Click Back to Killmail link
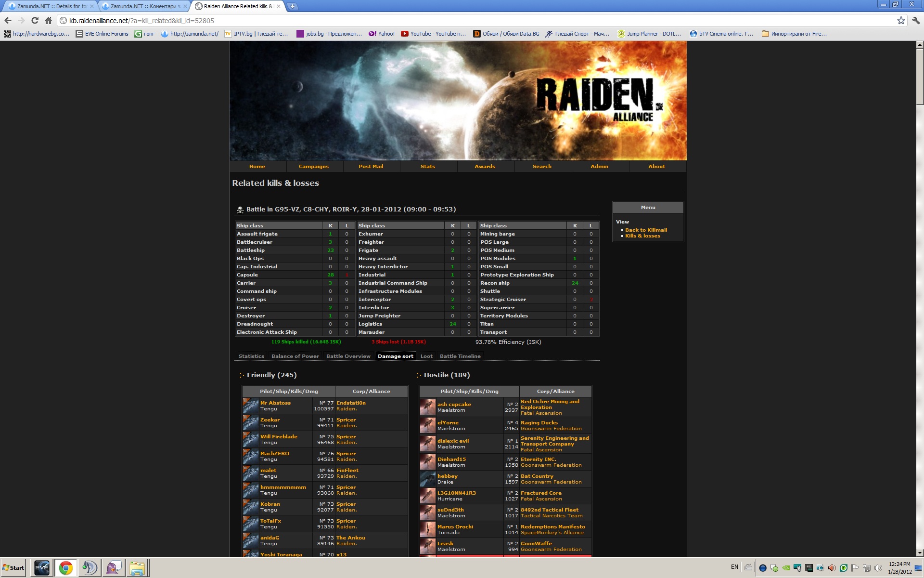 646,230
